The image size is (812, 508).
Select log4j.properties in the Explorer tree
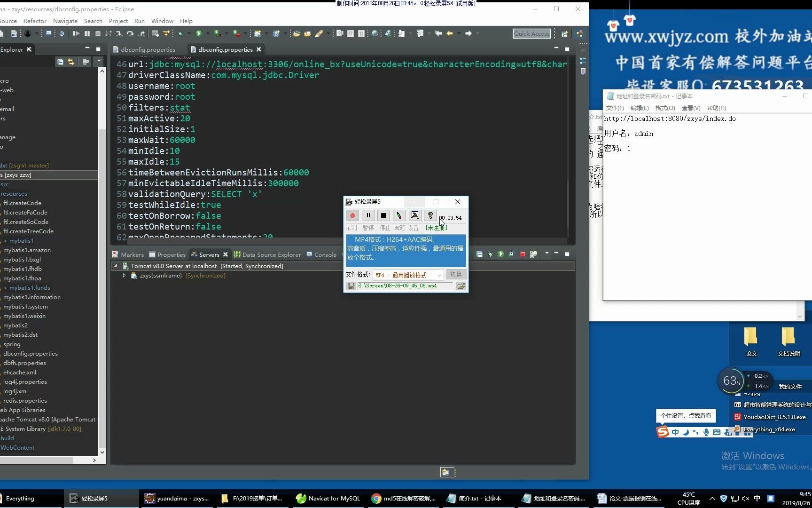coord(25,381)
